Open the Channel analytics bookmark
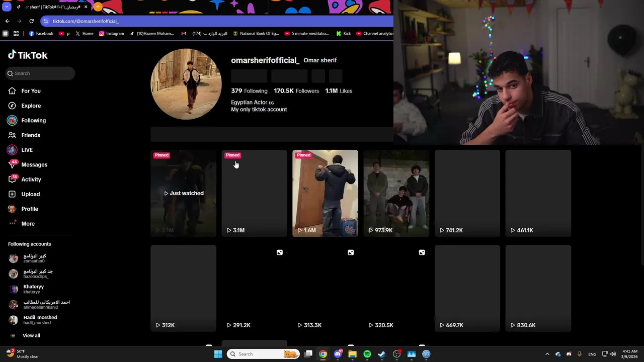The width and height of the screenshot is (644, 362). pos(375,34)
